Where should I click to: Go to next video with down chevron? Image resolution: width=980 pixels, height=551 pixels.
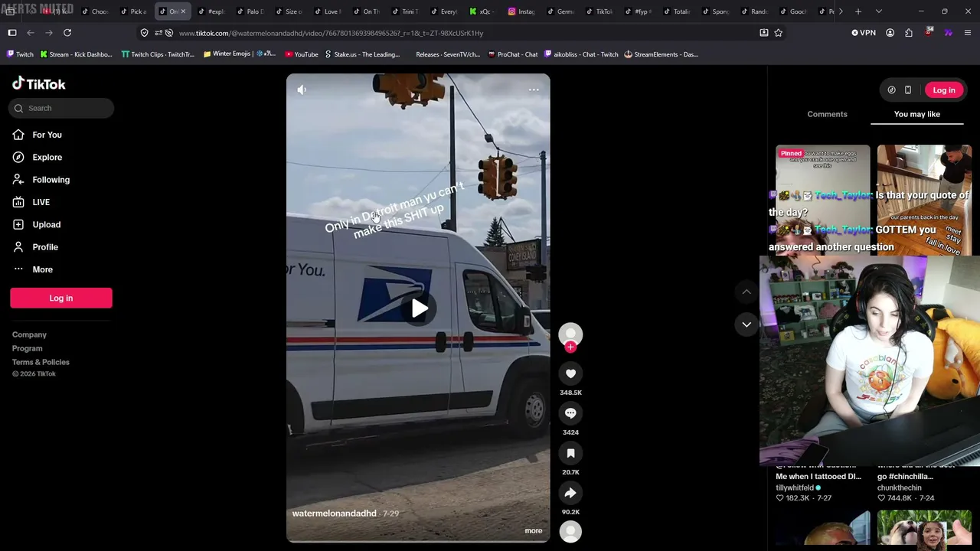pos(746,324)
